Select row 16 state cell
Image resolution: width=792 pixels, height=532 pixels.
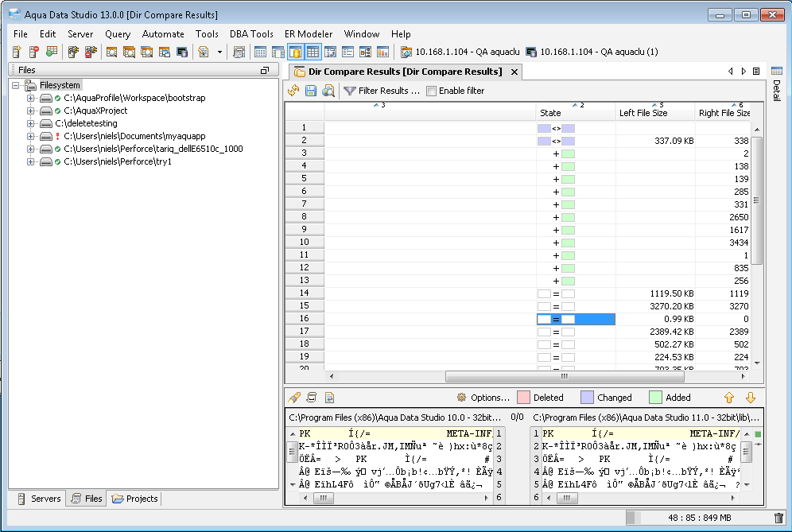(576, 320)
